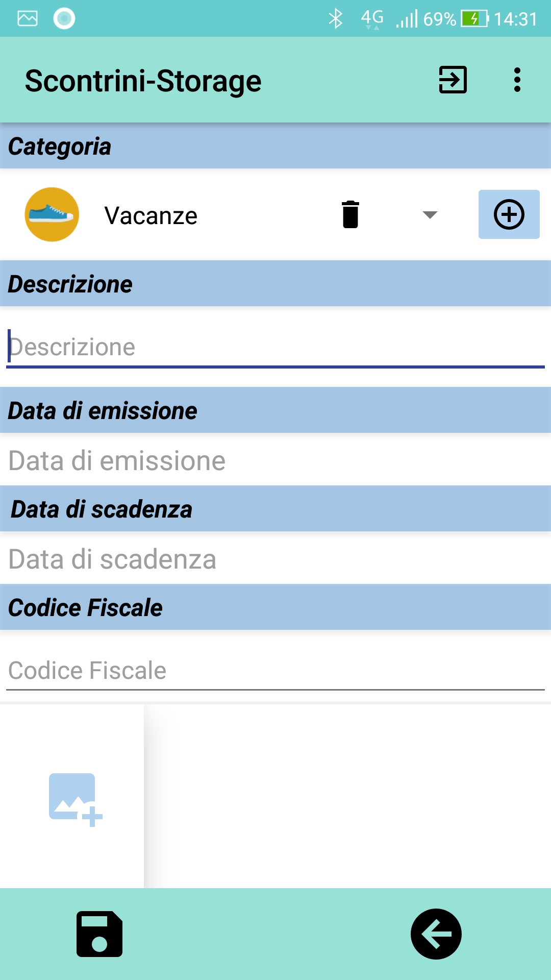Image resolution: width=551 pixels, height=980 pixels.
Task: Add a new category with plus button
Action: (x=509, y=214)
